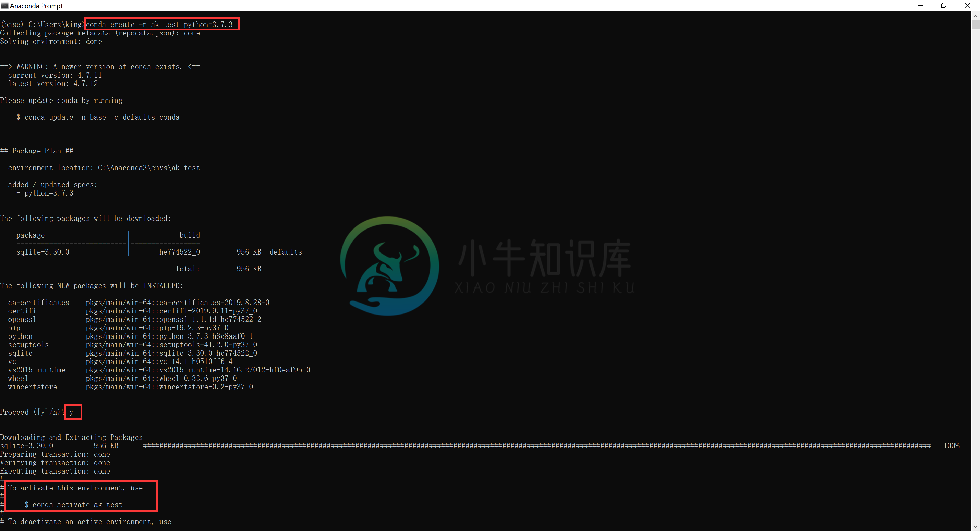Image resolution: width=980 pixels, height=531 pixels.
Task: Click 'Downloading and Extracting Packages' line
Action: (71, 437)
